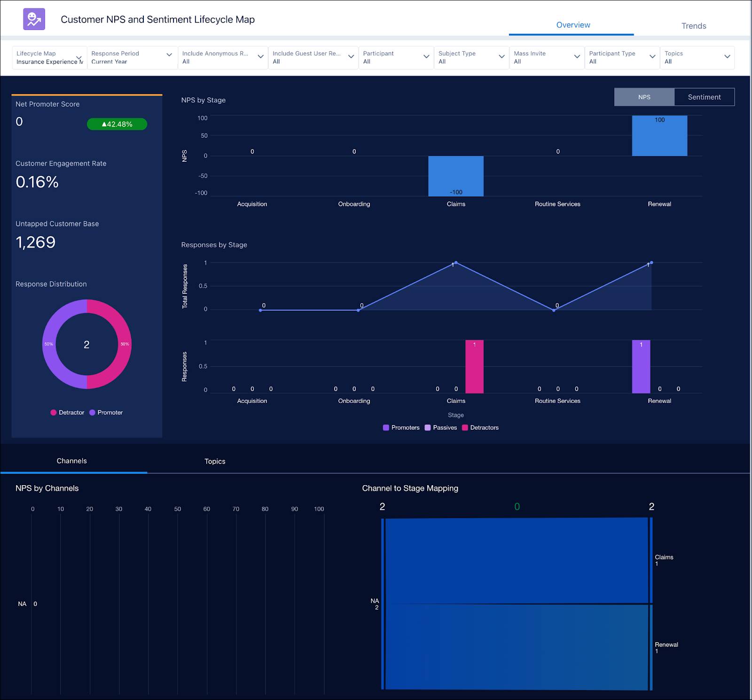Open Include Anonymous Responses filter
Image resolution: width=752 pixels, height=700 pixels.
(223, 57)
